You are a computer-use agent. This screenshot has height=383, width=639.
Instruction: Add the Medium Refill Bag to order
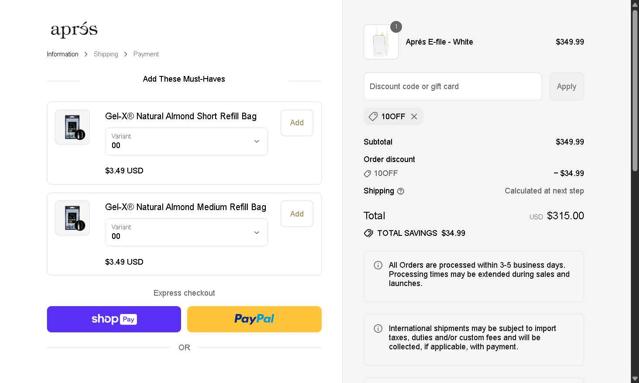click(x=297, y=214)
